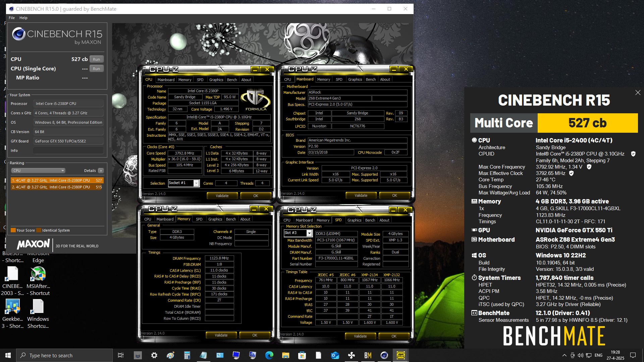This screenshot has height=362, width=644.
Task: Open the blank document taskbar icon
Action: click(x=318, y=355)
